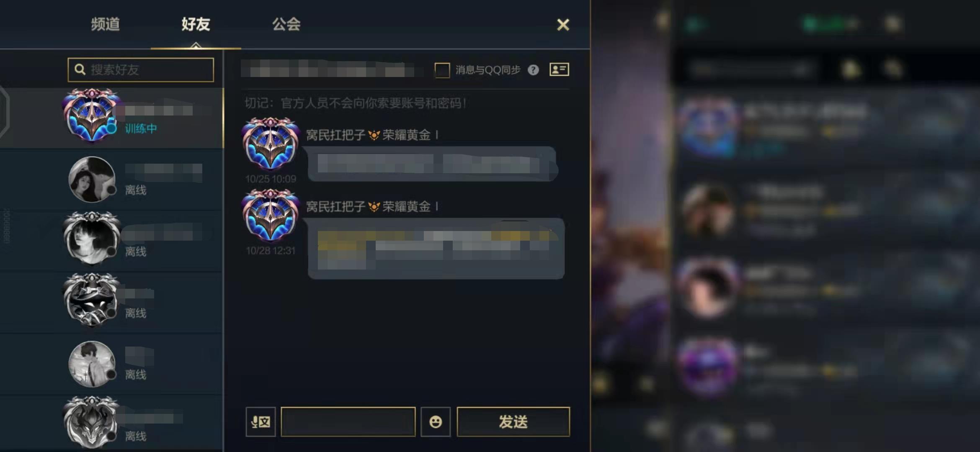This screenshot has width=980, height=452.
Task: Open the first offline friend with a couple-photo avatar
Action: click(111, 180)
